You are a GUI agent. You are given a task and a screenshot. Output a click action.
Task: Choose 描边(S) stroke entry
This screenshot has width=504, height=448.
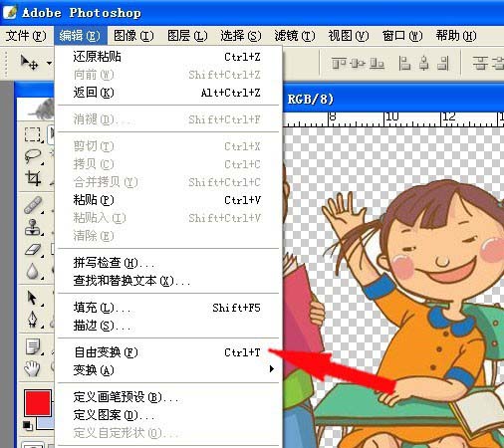point(168,326)
